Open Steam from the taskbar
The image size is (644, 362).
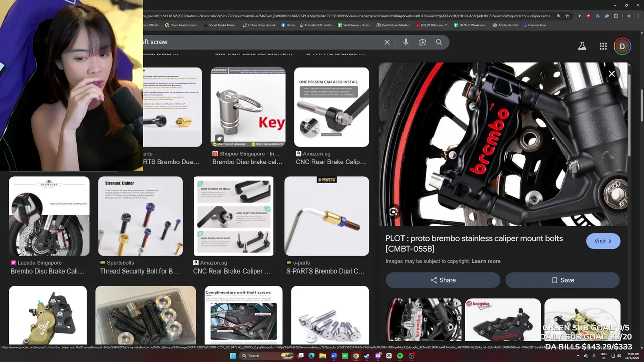click(367, 356)
